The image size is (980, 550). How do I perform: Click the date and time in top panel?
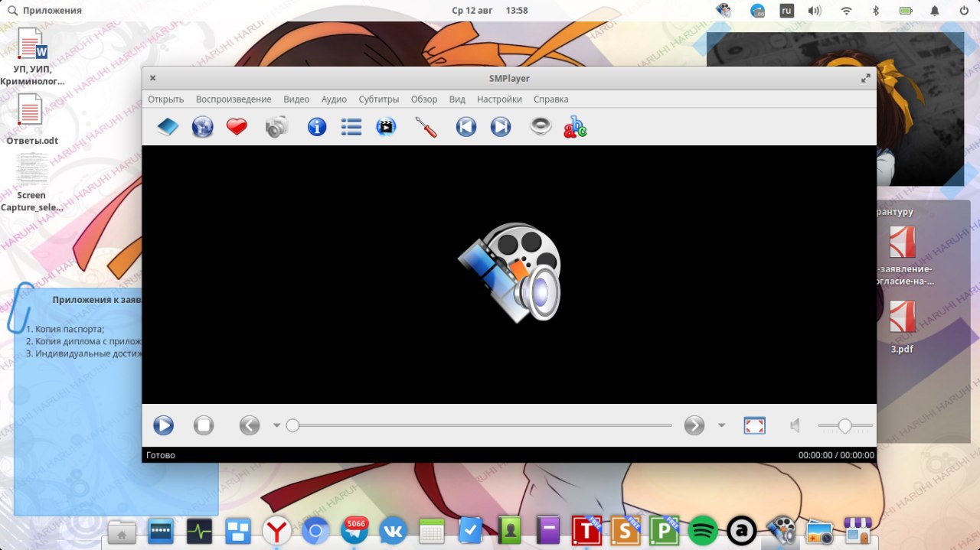click(490, 11)
